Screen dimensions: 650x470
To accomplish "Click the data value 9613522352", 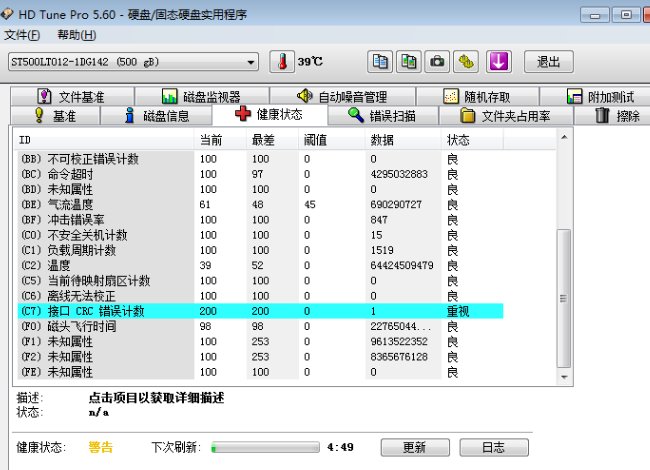I will [x=399, y=342].
